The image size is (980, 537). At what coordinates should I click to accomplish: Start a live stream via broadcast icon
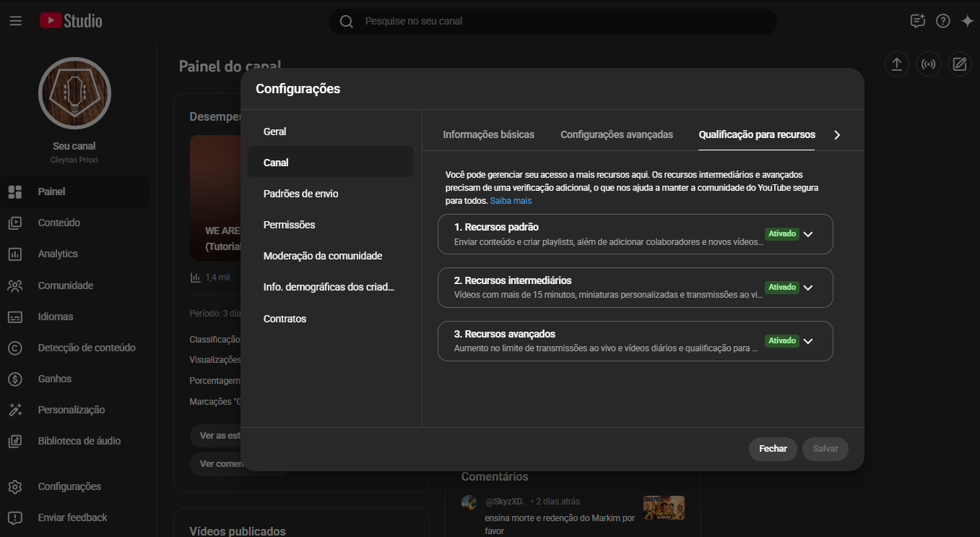click(x=928, y=64)
